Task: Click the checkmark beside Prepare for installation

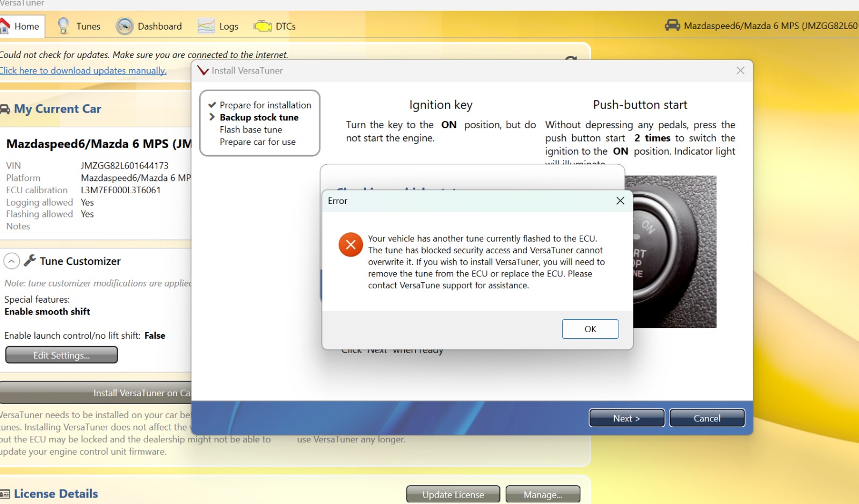Action: tap(212, 105)
